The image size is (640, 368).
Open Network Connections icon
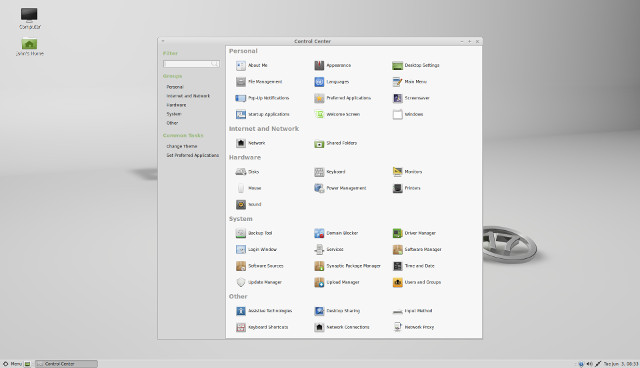(319, 327)
